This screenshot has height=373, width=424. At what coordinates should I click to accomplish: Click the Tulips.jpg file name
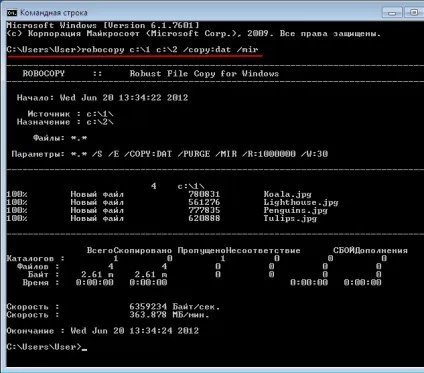click(x=290, y=218)
